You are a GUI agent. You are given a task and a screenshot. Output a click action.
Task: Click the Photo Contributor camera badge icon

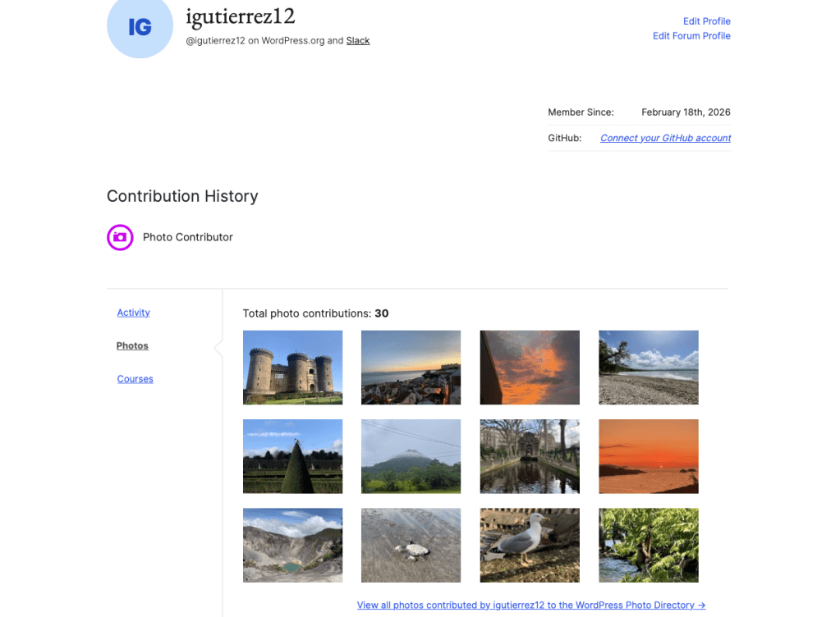point(120,237)
